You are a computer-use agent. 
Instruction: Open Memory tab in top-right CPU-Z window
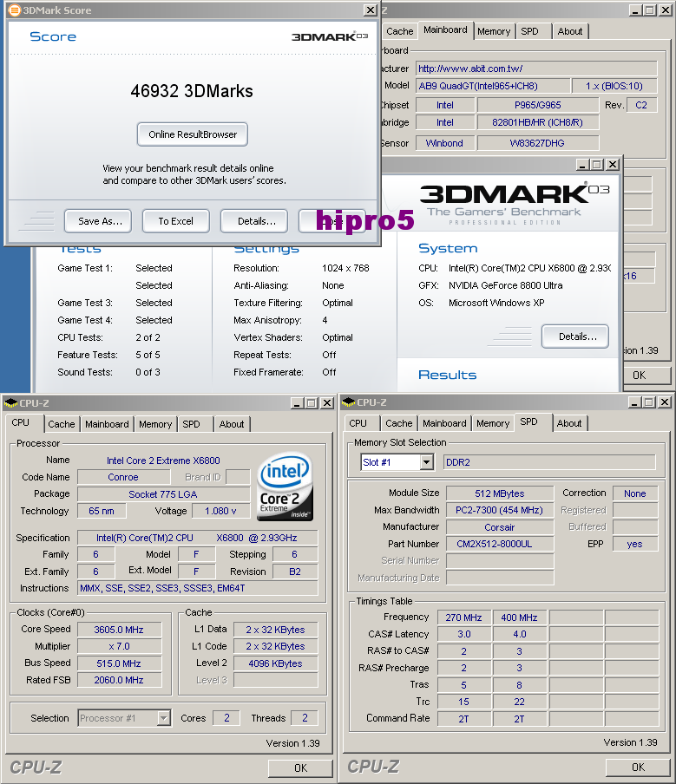(x=494, y=31)
